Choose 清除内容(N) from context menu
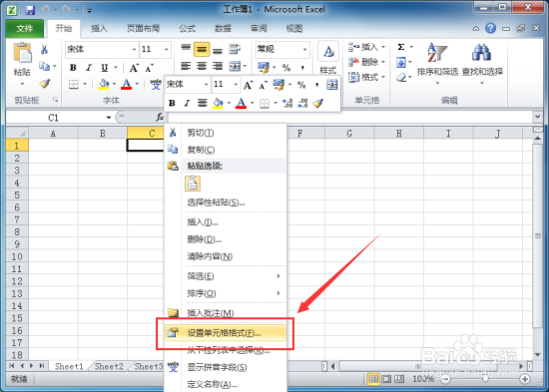 [x=226, y=256]
